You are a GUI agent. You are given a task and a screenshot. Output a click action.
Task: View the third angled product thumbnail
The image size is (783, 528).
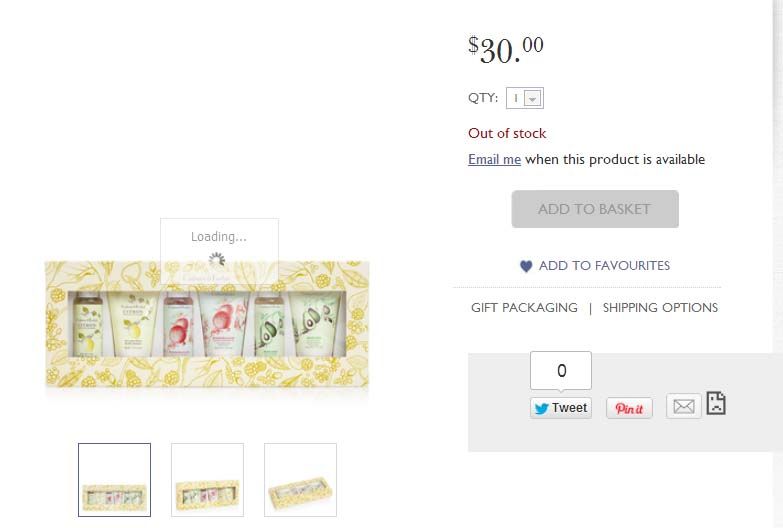(300, 480)
